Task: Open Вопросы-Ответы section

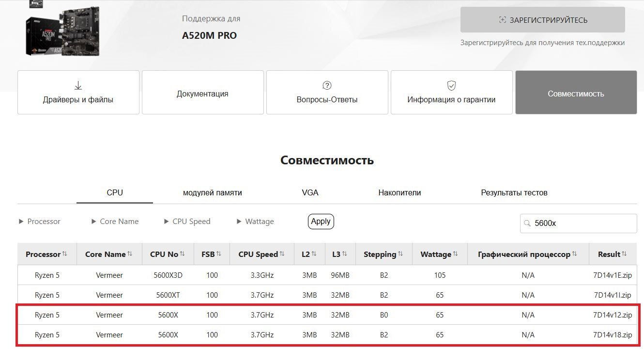Action: 327,93
